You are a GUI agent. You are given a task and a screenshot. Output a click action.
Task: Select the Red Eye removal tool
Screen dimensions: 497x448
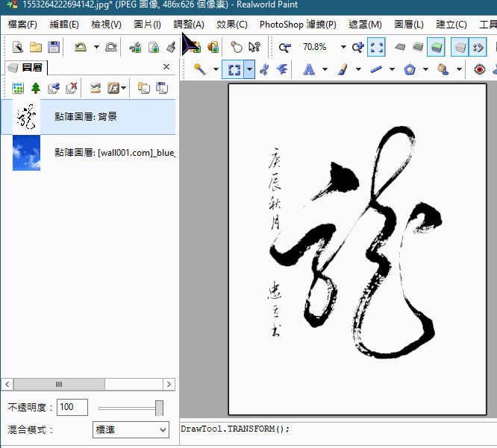pos(480,69)
